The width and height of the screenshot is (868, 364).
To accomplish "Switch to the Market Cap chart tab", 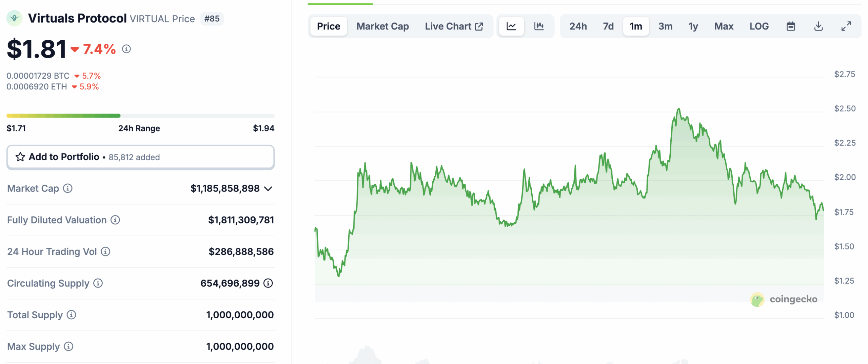I will [x=382, y=26].
